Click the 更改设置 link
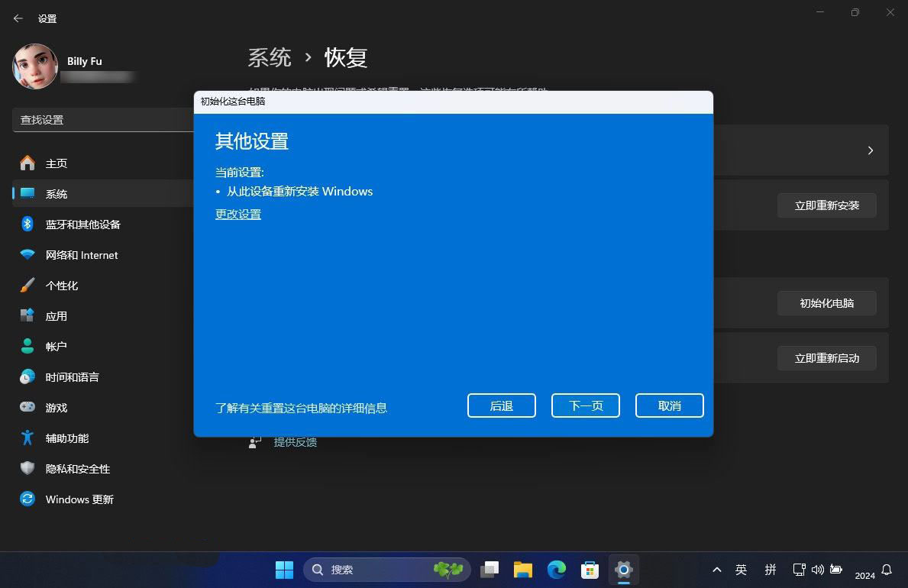Viewport: 908px width, 588px height. 238,215
